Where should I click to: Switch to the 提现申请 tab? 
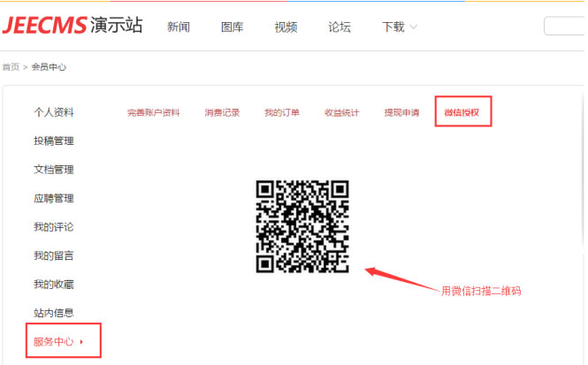(x=401, y=112)
